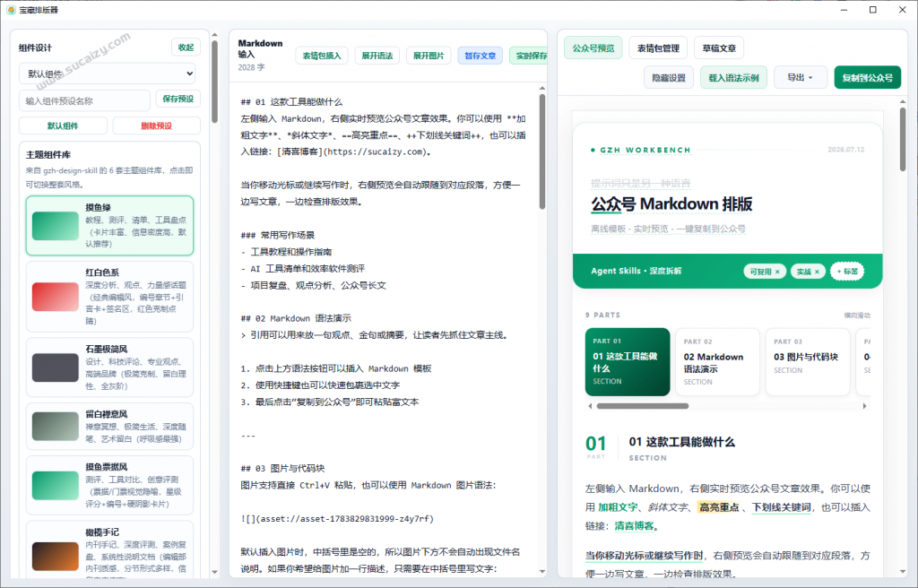Open the PART 01 这款工具能做什么 card
918x588 pixels.
pyautogui.click(x=628, y=362)
